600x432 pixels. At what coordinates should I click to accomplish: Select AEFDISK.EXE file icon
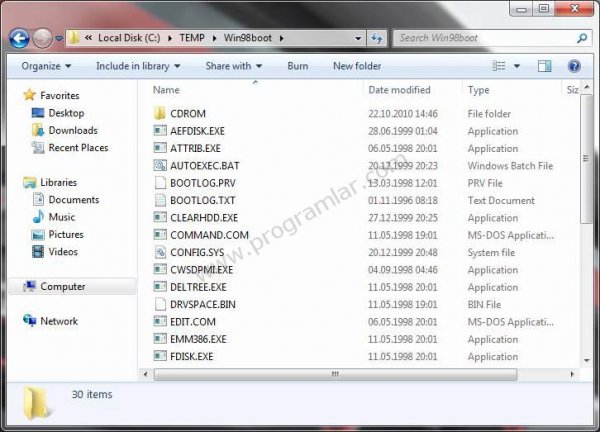160,131
